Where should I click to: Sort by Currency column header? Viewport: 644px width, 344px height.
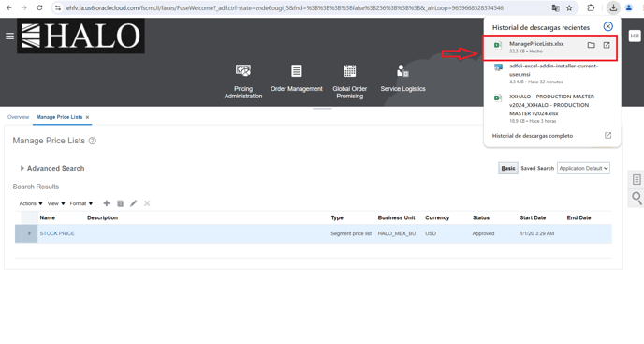pyautogui.click(x=437, y=217)
